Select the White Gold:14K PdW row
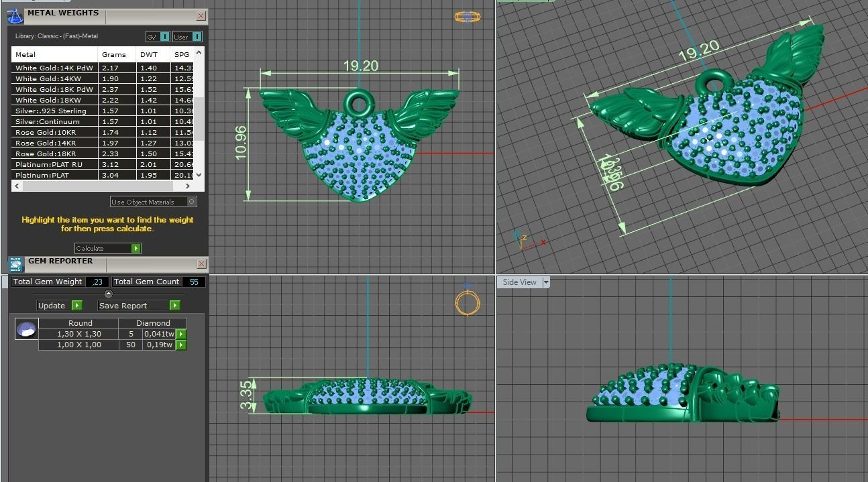This screenshot has width=868, height=482. coord(103,68)
